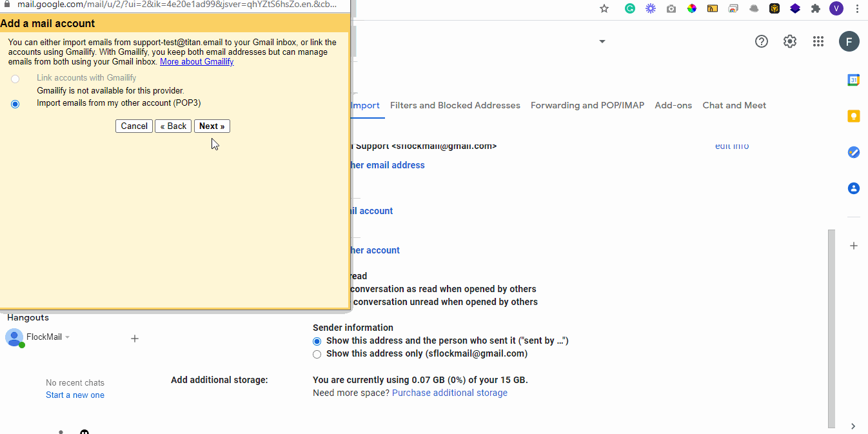Open the camera screenshot extension

coord(671,8)
